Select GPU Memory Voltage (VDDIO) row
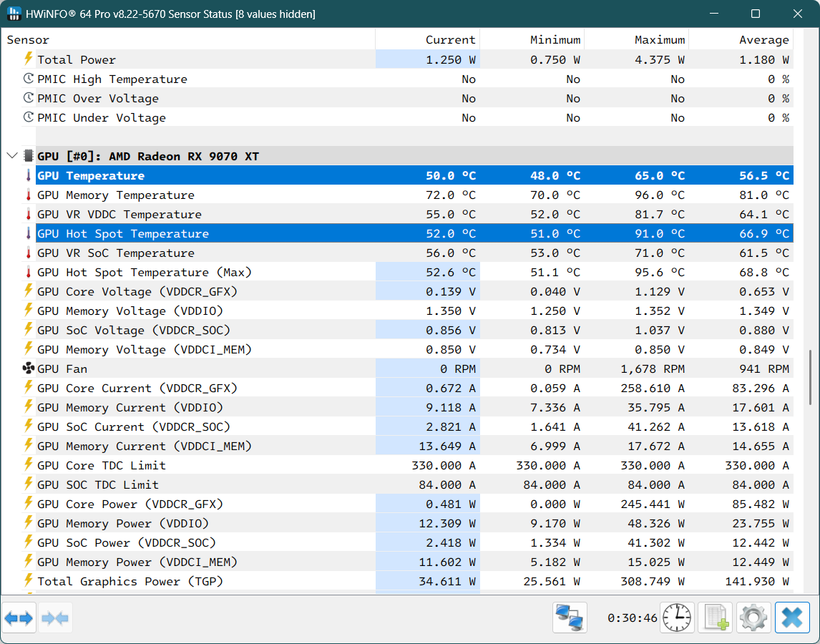 415,311
